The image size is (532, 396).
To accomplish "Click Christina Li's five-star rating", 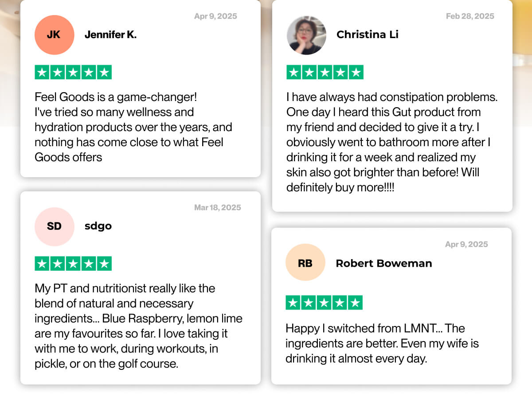I will (325, 72).
